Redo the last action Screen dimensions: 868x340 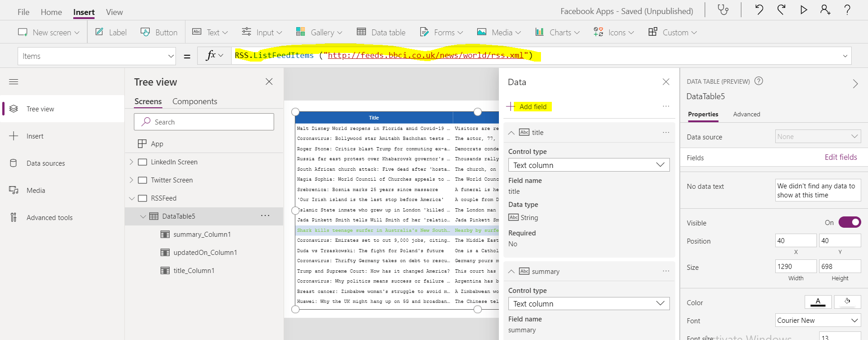(781, 10)
